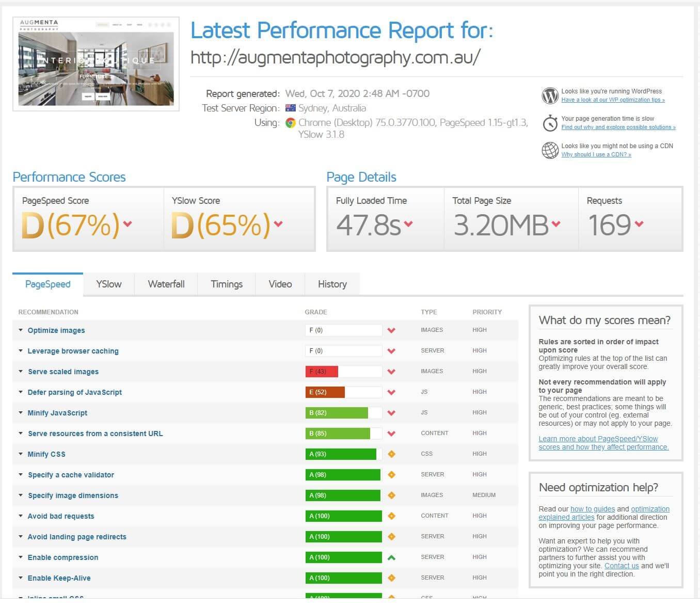Click the Chrome browser icon
Screen dimensions: 700x609
point(291,123)
